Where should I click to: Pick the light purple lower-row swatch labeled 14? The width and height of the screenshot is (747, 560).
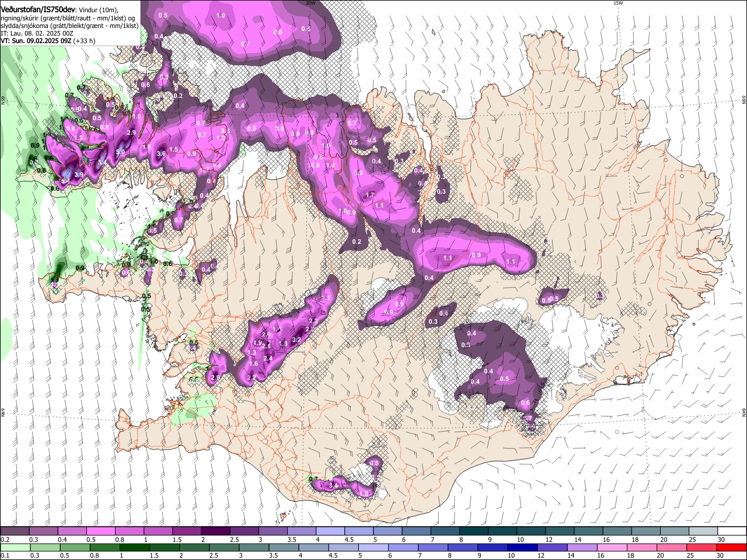point(582,547)
